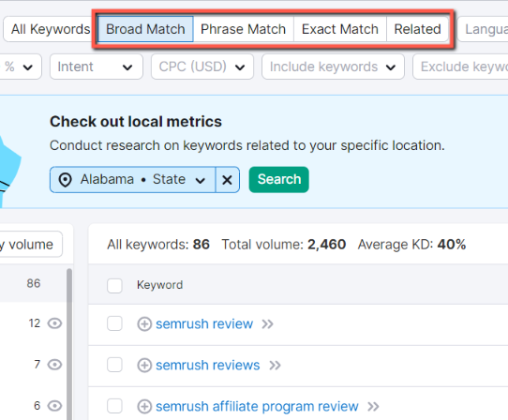Viewport: 508px width, 420px height.
Task: Switch to Phrase Match tab
Action: pos(244,29)
